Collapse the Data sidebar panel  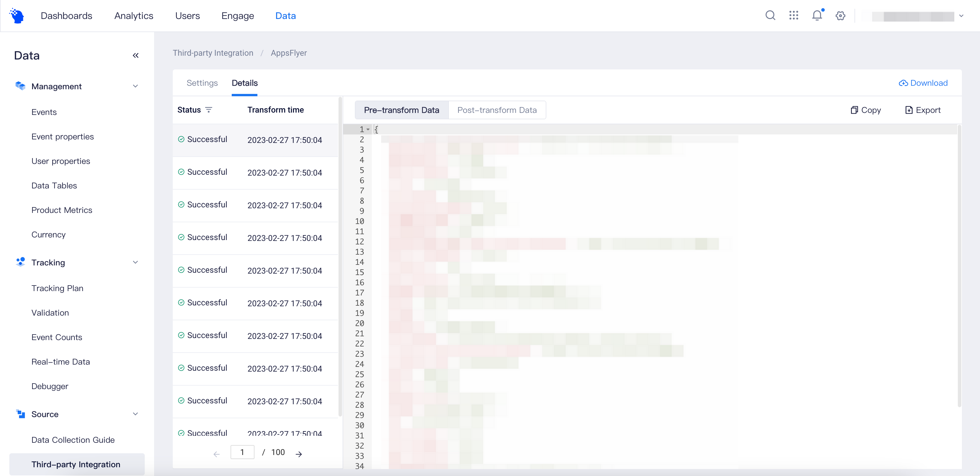[x=136, y=55]
